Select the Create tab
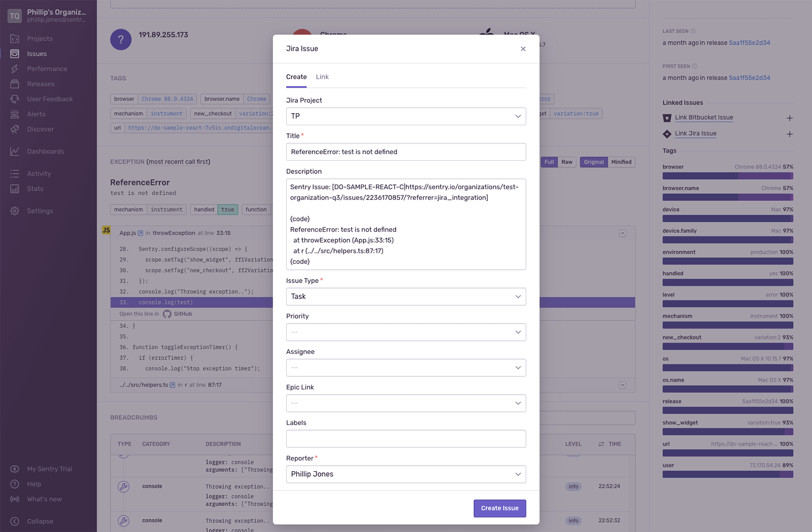 coord(296,77)
